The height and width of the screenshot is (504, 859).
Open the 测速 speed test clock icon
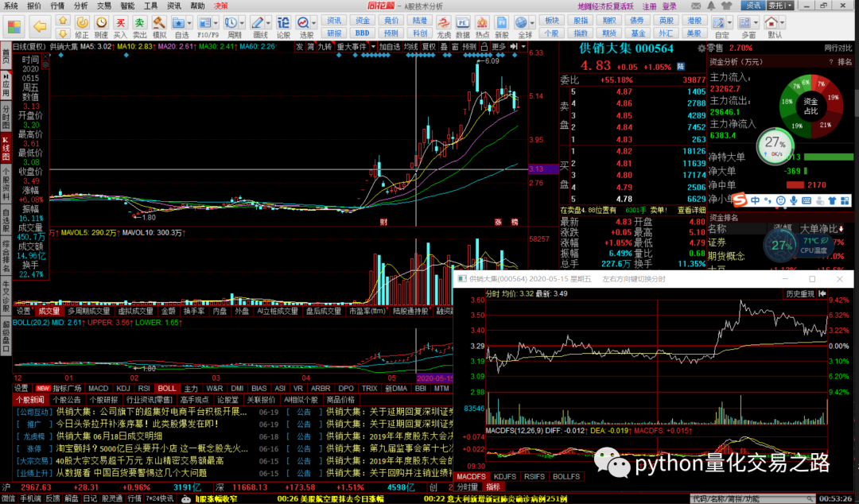pos(101,23)
